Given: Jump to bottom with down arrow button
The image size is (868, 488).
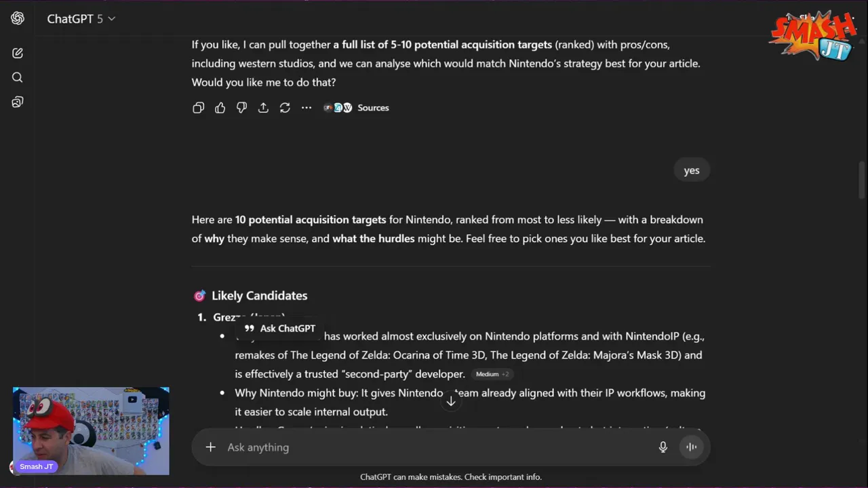Looking at the screenshot, I should click(x=451, y=401).
